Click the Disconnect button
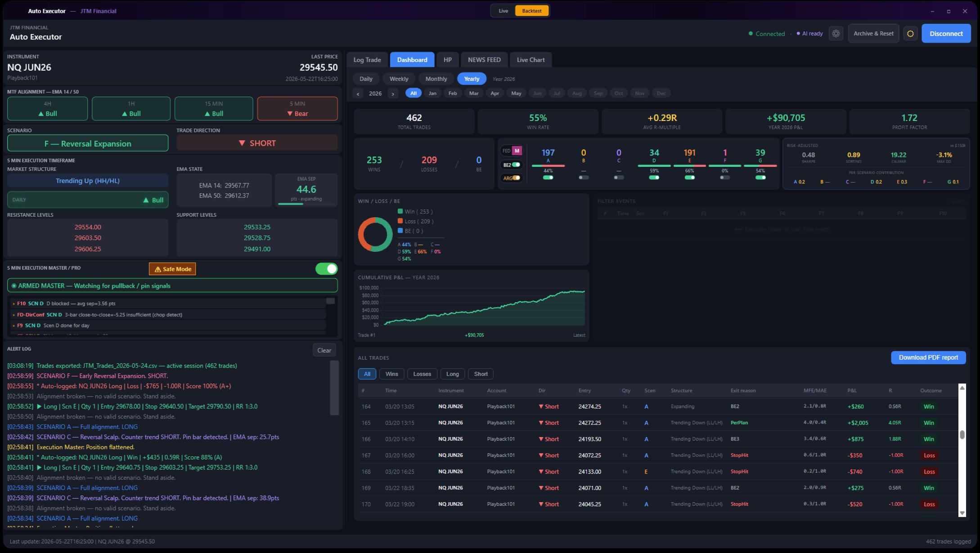The width and height of the screenshot is (980, 553). (x=946, y=34)
